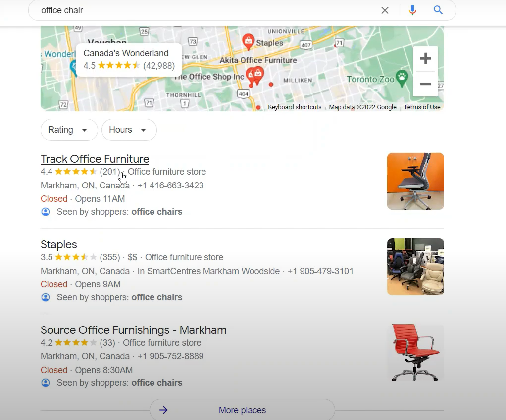
Task: Open the map Terms of Use link
Action: 422,107
